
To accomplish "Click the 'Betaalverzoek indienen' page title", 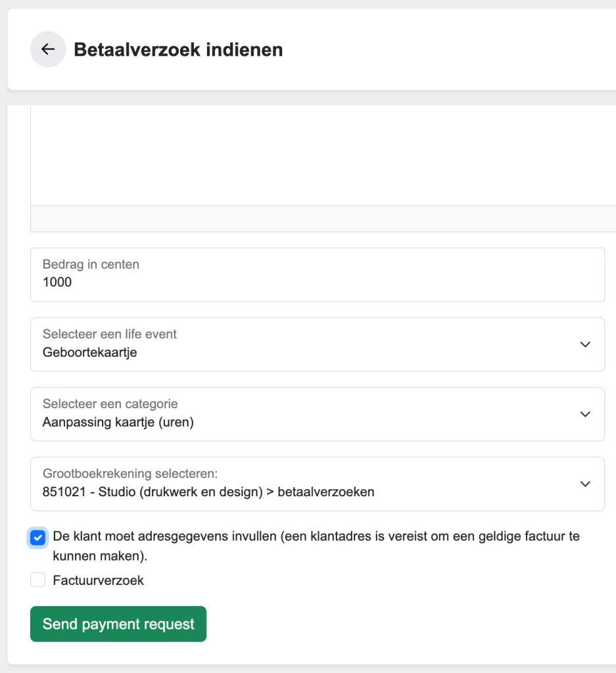I will [x=179, y=49].
